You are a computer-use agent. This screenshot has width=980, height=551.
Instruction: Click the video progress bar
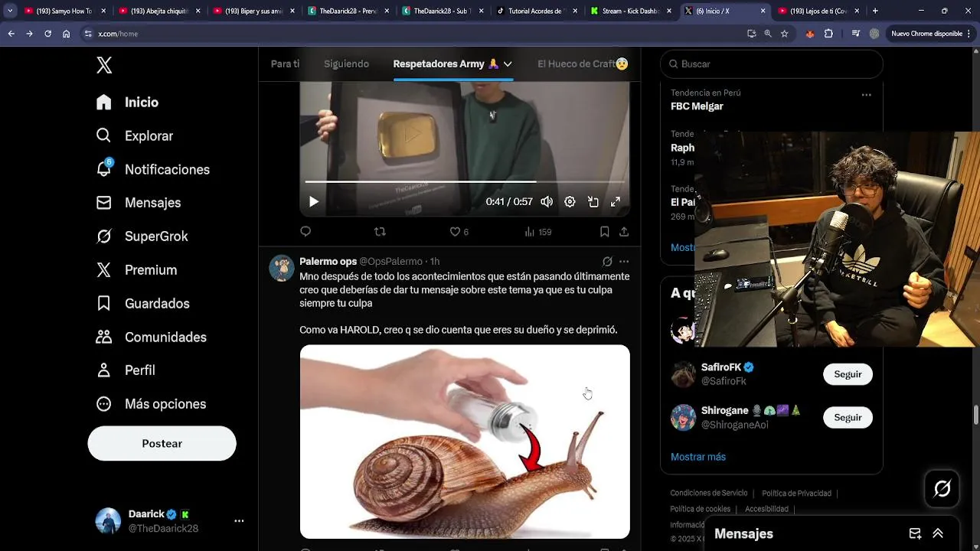point(465,182)
